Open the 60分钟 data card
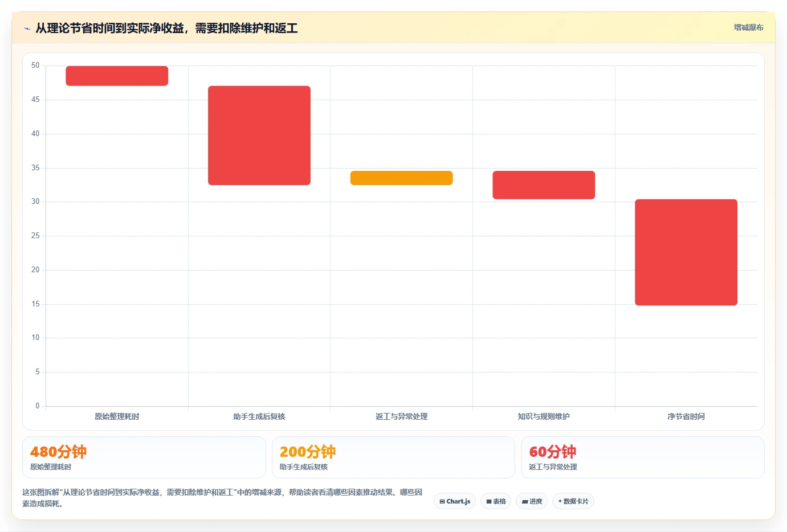This screenshot has height=532, width=787. 643,457
